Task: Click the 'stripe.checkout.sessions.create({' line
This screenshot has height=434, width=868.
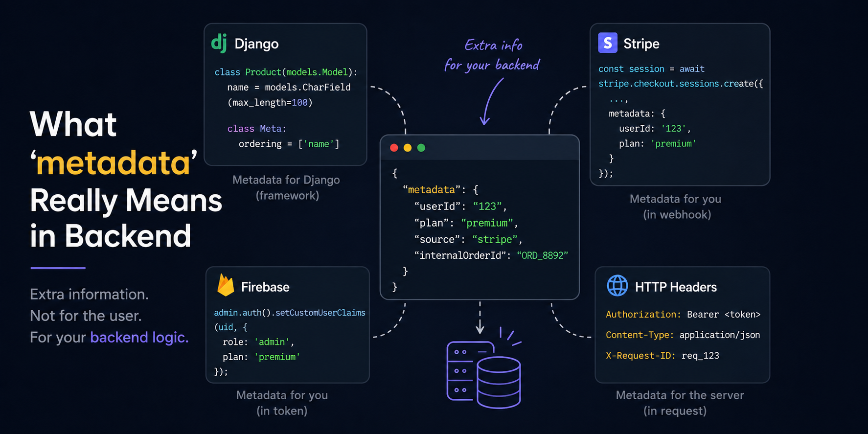Action: (681, 84)
